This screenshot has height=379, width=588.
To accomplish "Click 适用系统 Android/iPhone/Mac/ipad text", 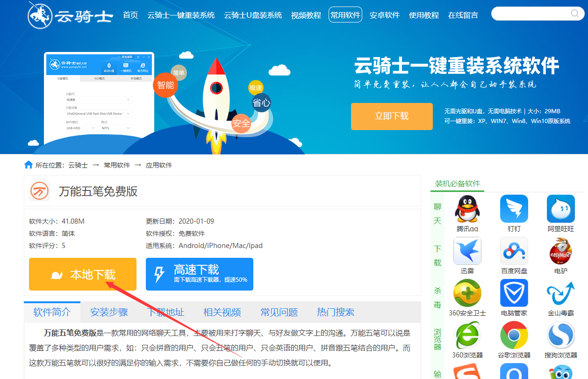I will [x=204, y=246].
